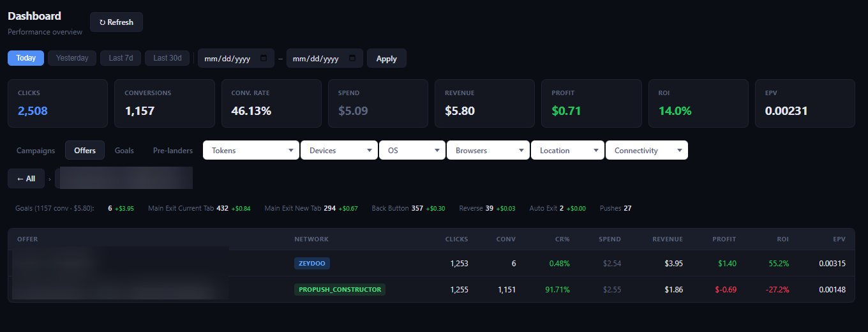Click the 1,151 conversions cell

pos(507,289)
